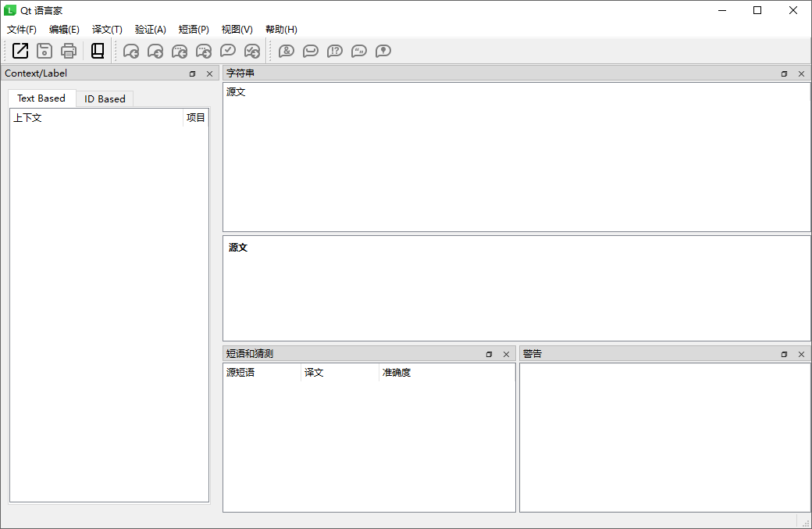The height and width of the screenshot is (529, 812).
Task: Open the 视图(V) menu
Action: pos(237,30)
